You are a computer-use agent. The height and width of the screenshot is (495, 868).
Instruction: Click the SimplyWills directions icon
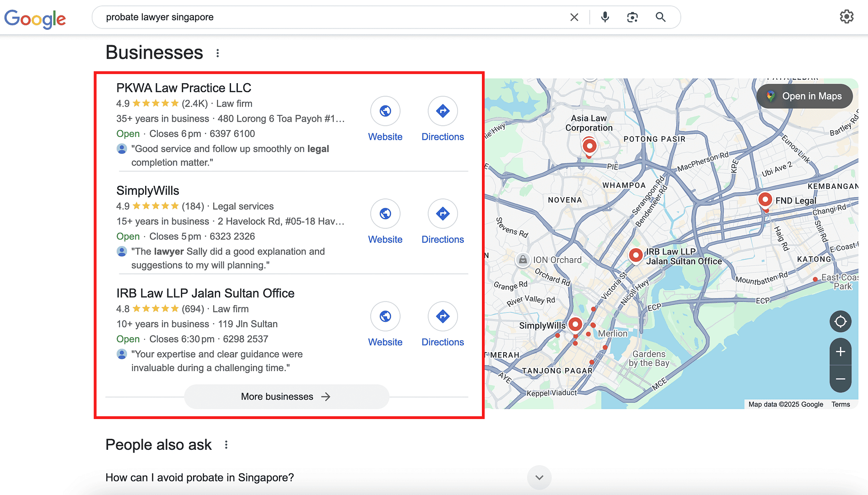(x=443, y=213)
